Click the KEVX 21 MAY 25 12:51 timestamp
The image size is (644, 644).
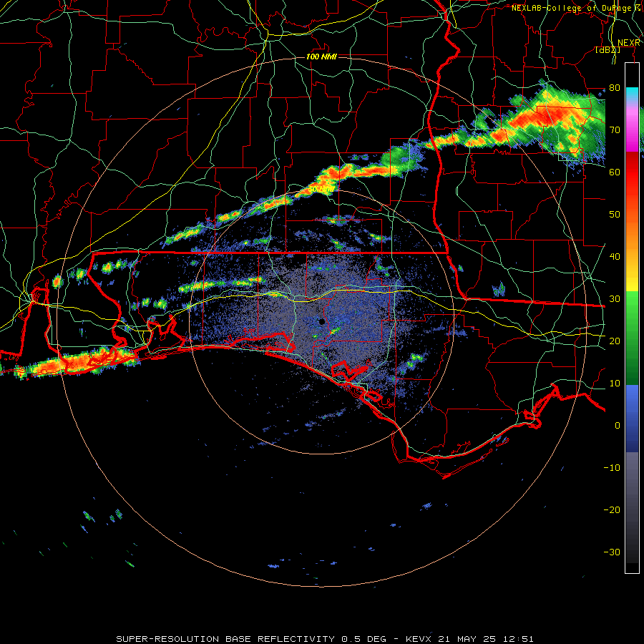[x=470, y=639]
